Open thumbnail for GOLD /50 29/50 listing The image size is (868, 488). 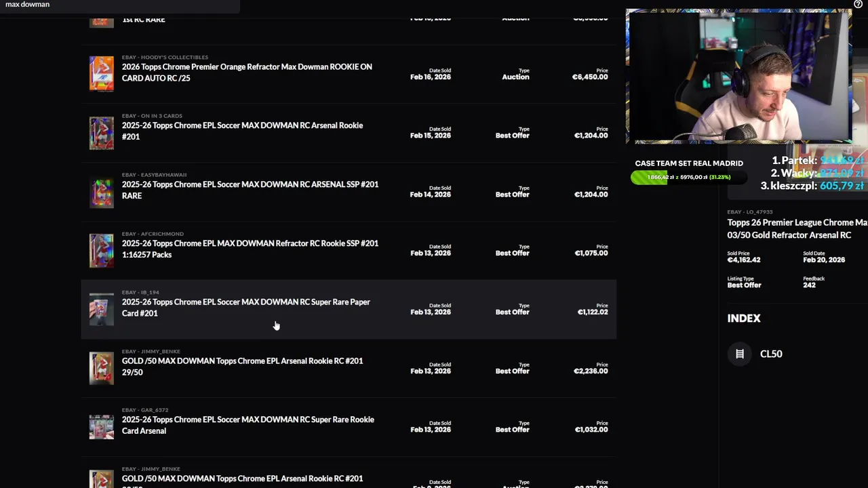coord(102,368)
